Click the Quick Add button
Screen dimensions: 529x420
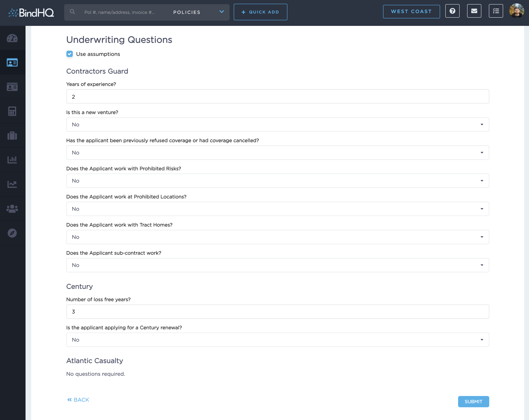[x=260, y=12]
